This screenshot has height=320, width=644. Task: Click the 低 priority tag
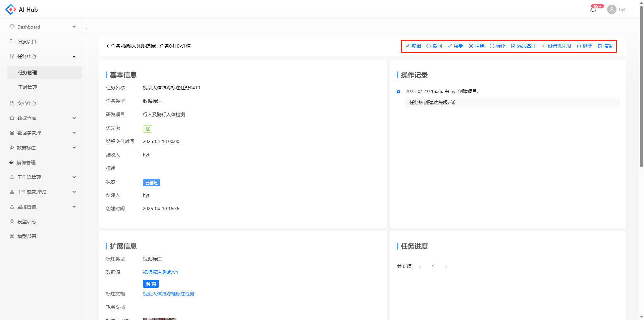pyautogui.click(x=148, y=129)
